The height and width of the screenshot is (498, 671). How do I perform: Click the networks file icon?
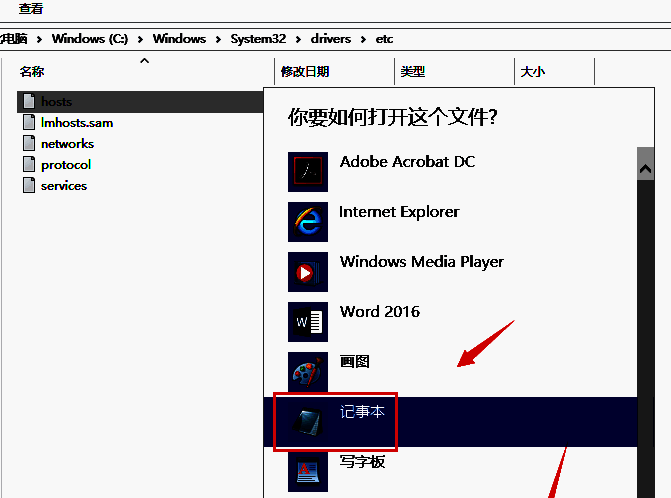[29, 143]
